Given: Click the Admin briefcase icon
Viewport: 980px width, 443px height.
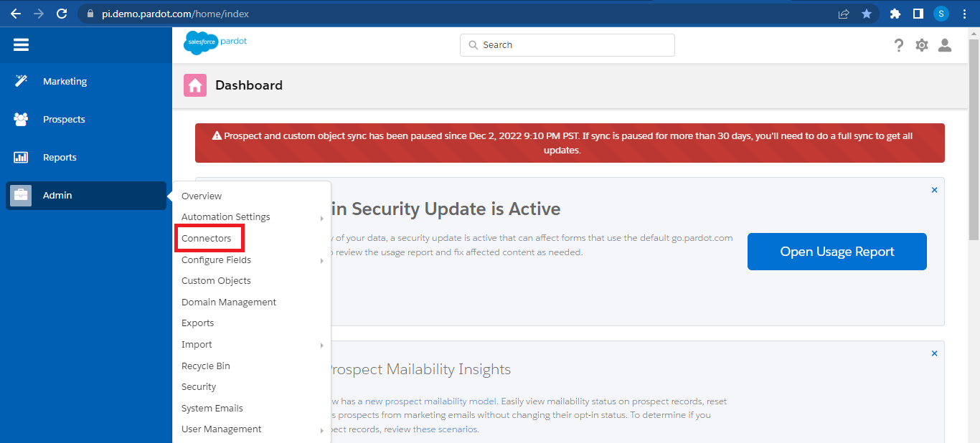Looking at the screenshot, I should pos(21,195).
